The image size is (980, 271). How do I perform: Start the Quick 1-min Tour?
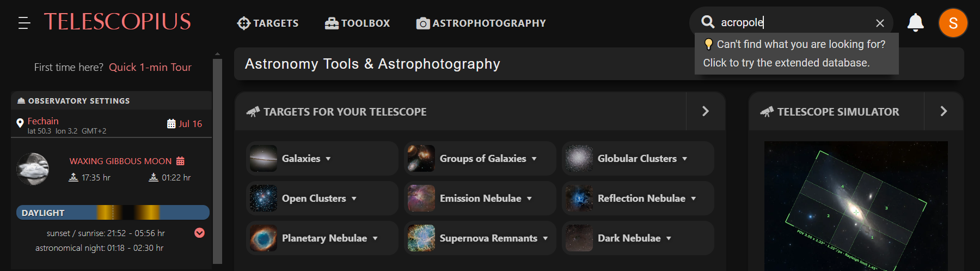150,67
